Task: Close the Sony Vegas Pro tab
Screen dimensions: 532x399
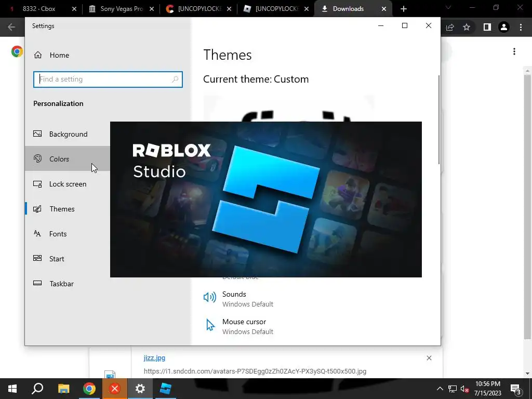Action: 152,9
